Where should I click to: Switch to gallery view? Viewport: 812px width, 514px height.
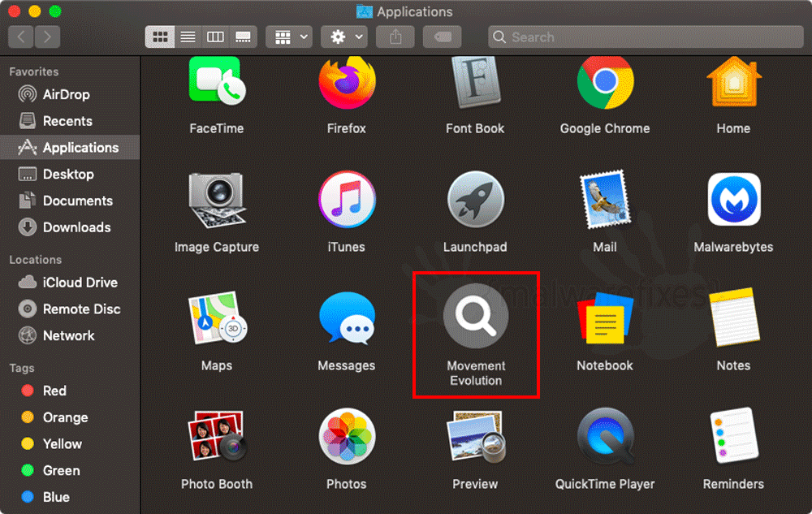[243, 37]
